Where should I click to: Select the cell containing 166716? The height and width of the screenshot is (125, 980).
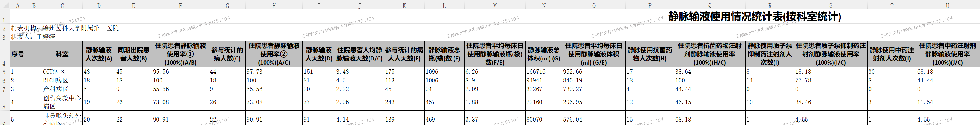point(543,72)
